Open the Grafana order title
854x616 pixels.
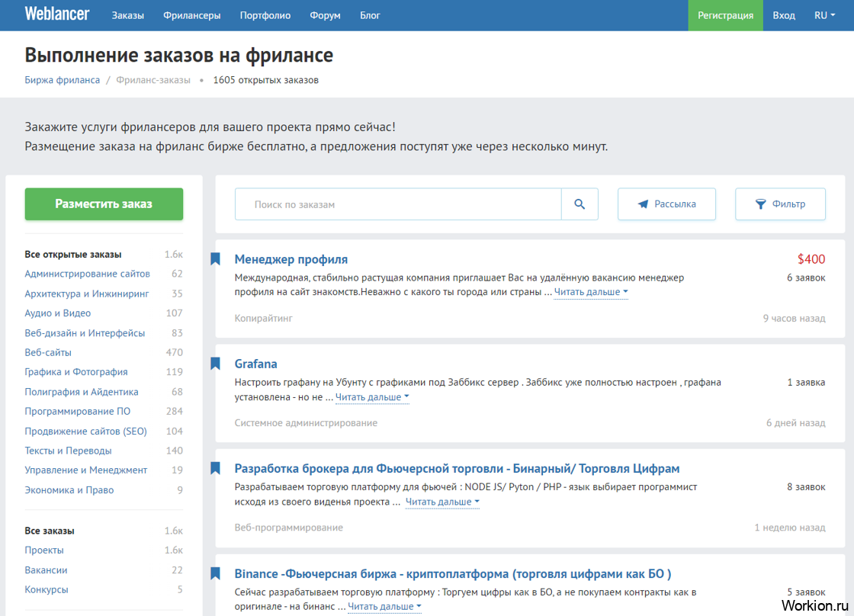tap(255, 364)
